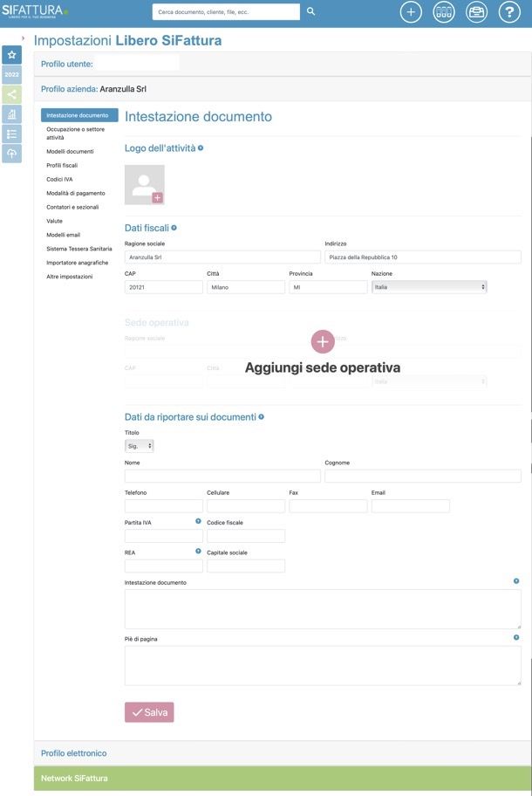
Task: Expand the Network SiFattura section
Action: pyautogui.click(x=74, y=779)
